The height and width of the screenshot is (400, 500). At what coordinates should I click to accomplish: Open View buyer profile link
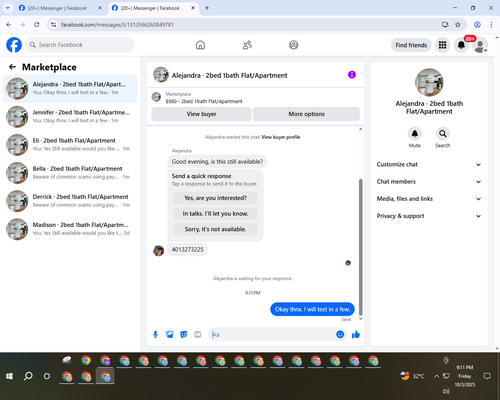[x=281, y=137]
